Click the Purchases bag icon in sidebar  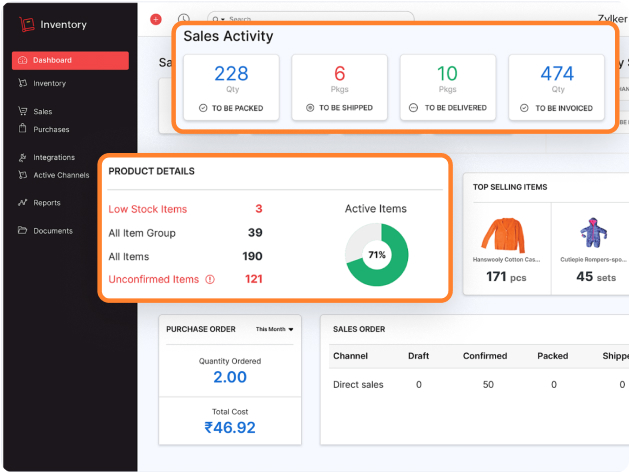23,129
